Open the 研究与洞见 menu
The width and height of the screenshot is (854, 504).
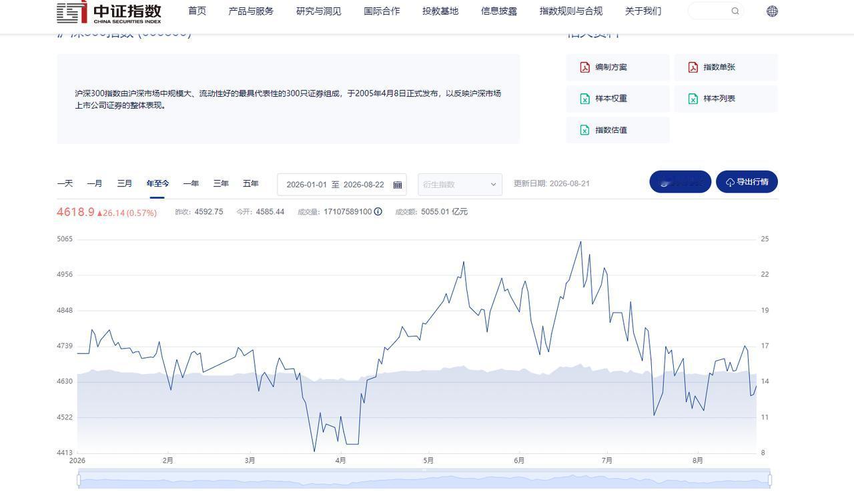[x=318, y=11]
